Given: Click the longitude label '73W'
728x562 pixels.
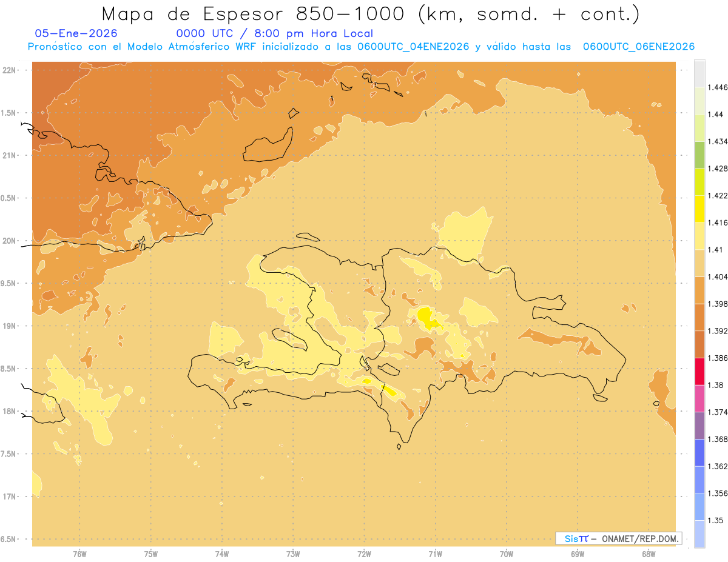Looking at the screenshot, I should (x=293, y=554).
